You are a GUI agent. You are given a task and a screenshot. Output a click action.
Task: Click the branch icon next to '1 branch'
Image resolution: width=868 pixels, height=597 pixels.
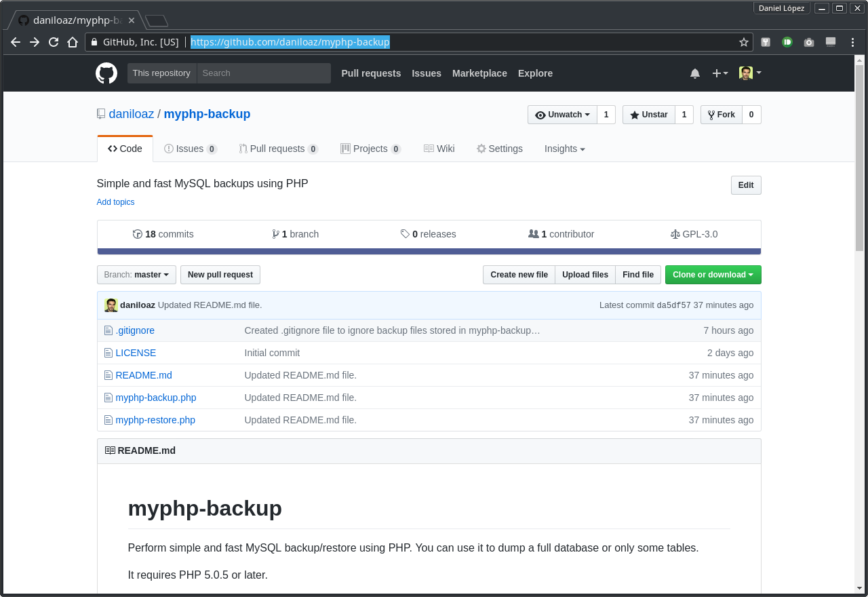click(277, 233)
